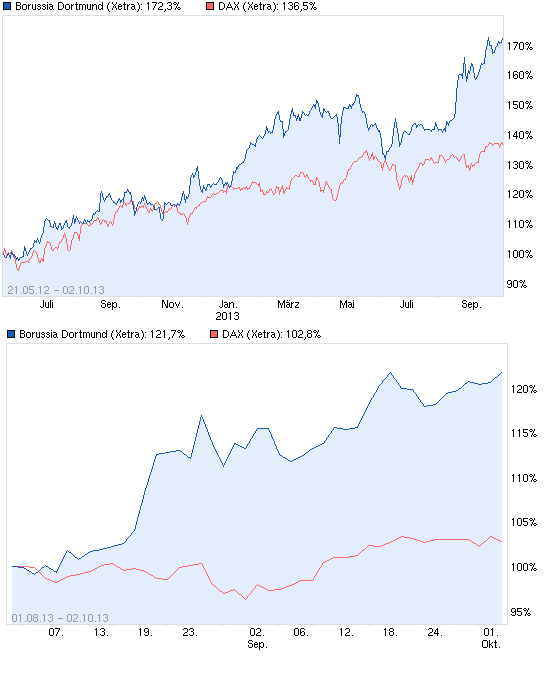545x680 pixels.
Task: Click the 'März' axis label in top chart
Action: (x=288, y=304)
